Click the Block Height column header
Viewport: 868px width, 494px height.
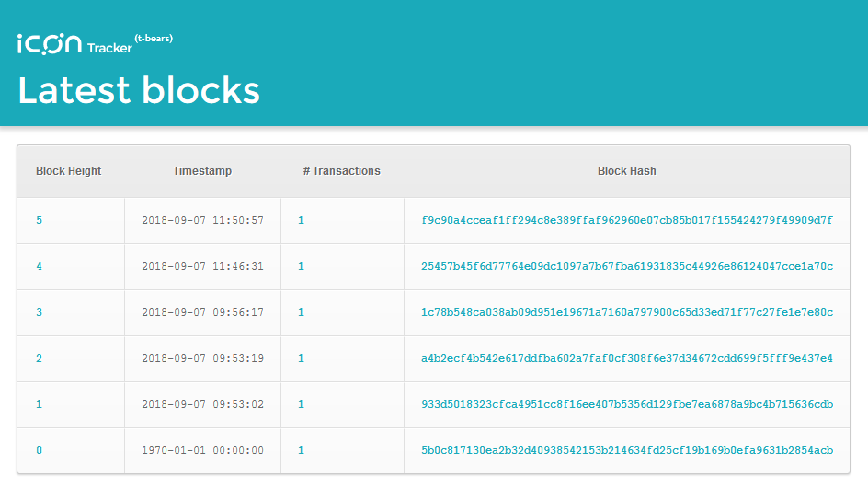click(x=69, y=171)
